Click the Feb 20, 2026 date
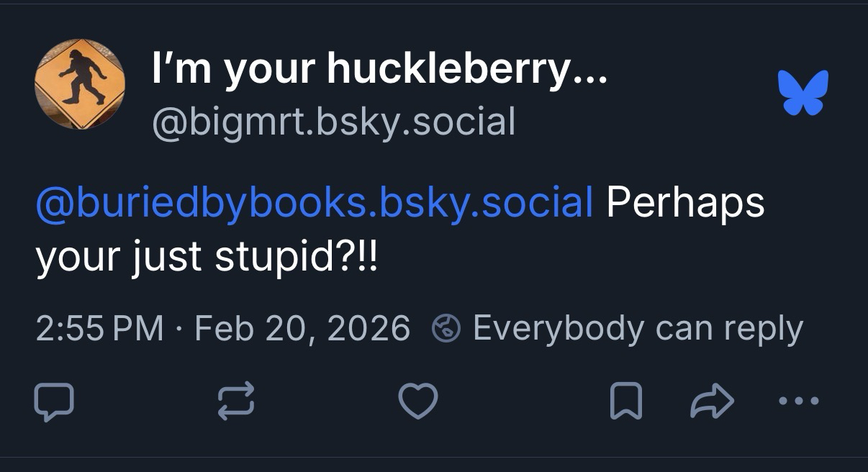This screenshot has width=868, height=472. [302, 330]
